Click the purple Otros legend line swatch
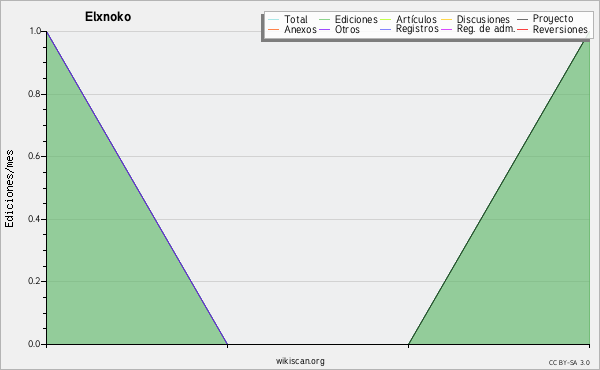 [x=324, y=29]
